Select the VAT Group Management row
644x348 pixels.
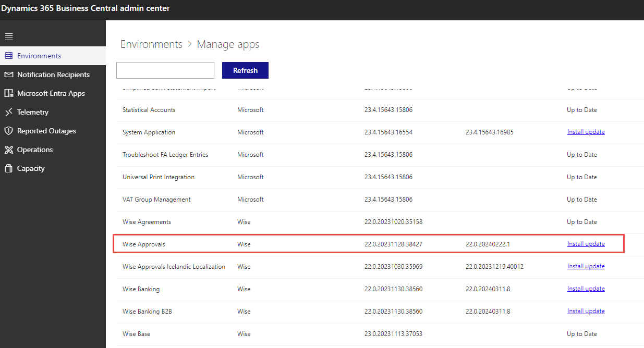tap(156, 200)
